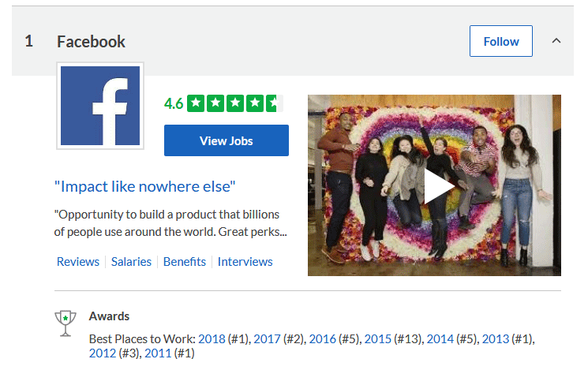Click the Awards trophy icon
This screenshot has width=588, height=370.
[66, 323]
